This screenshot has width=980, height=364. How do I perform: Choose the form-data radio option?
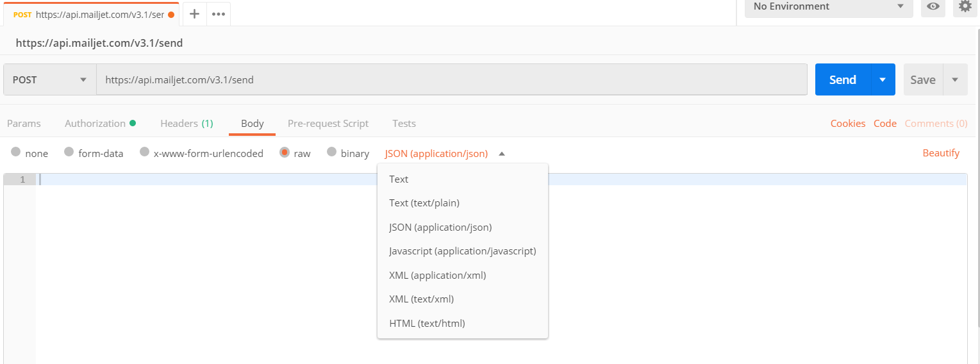point(69,153)
